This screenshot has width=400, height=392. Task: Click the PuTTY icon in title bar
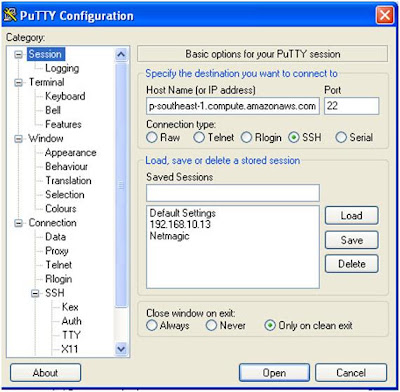tap(11, 15)
